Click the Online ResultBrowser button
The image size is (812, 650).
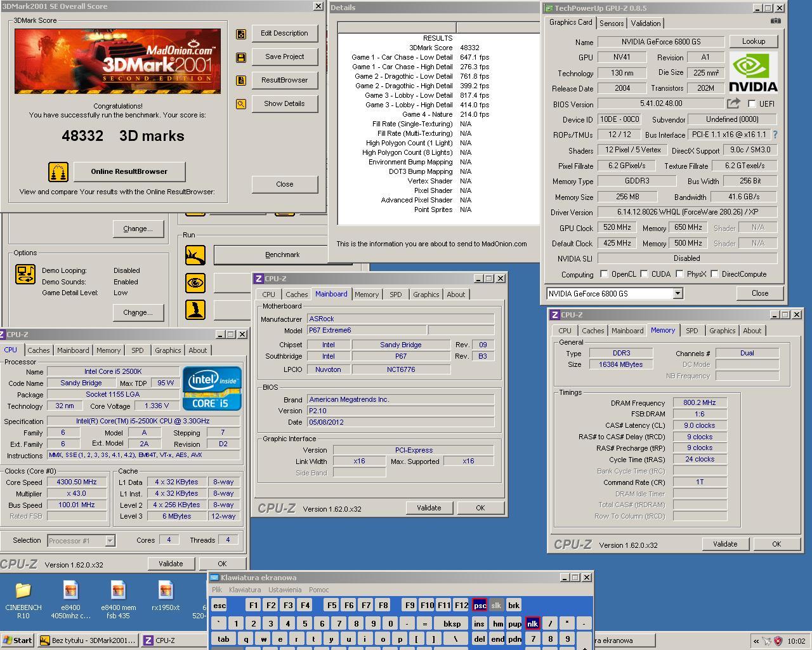(x=129, y=171)
